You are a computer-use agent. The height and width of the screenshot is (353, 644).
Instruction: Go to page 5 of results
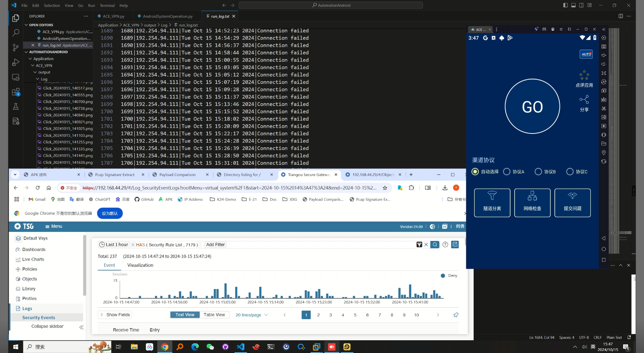355,315
